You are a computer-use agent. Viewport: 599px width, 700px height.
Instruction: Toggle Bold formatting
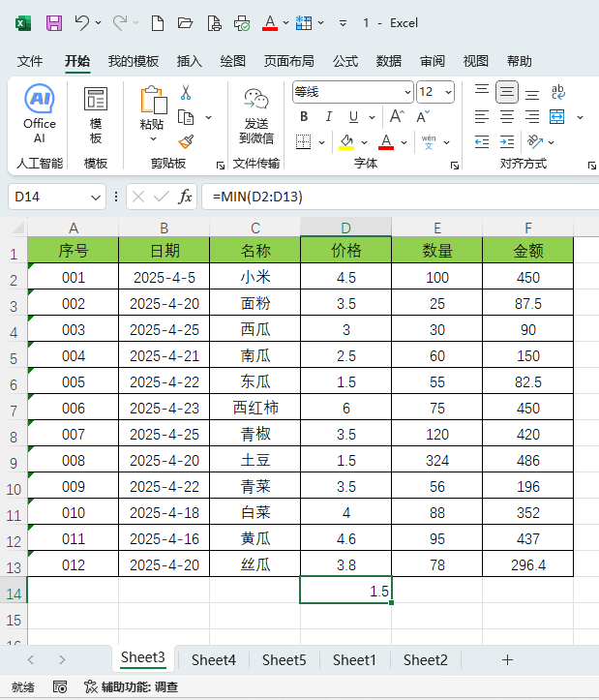[x=304, y=117]
